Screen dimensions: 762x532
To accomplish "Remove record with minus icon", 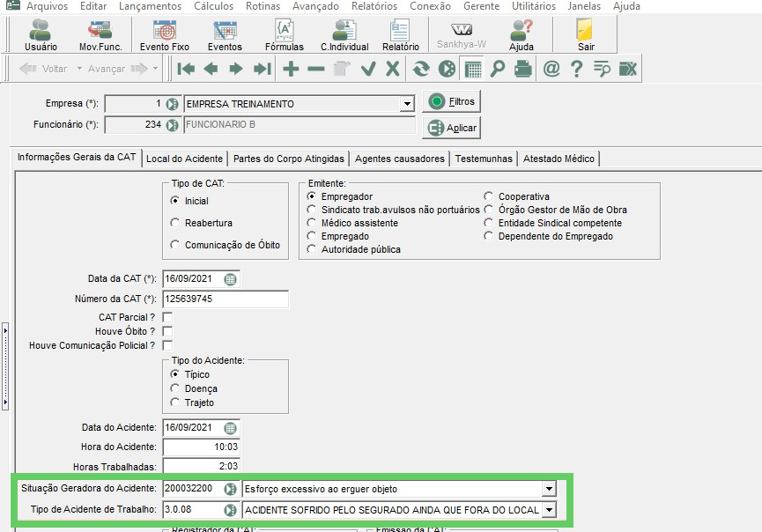I will (x=316, y=69).
